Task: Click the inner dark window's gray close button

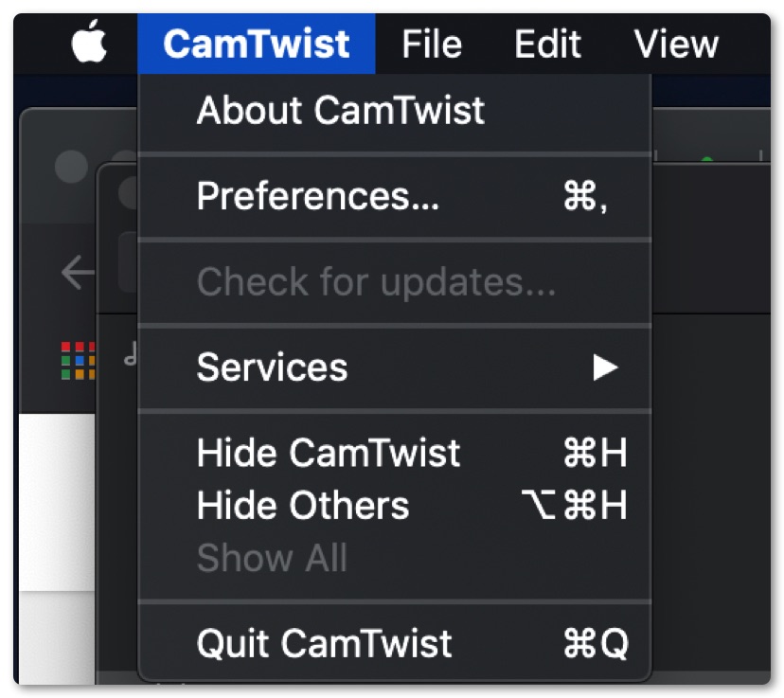Action: [129, 192]
